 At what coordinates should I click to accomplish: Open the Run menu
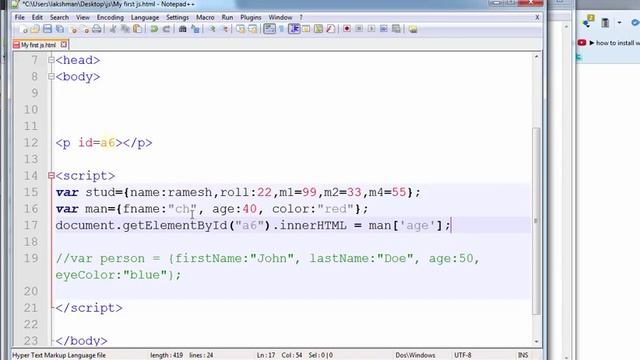tap(227, 18)
